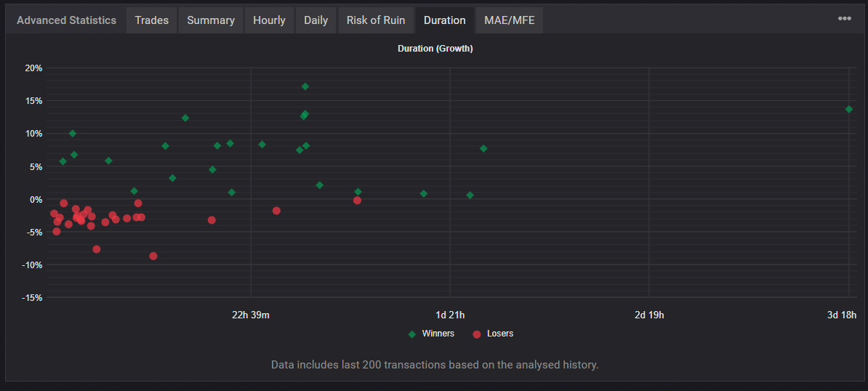Toggle the Losers series in legend

click(493, 334)
